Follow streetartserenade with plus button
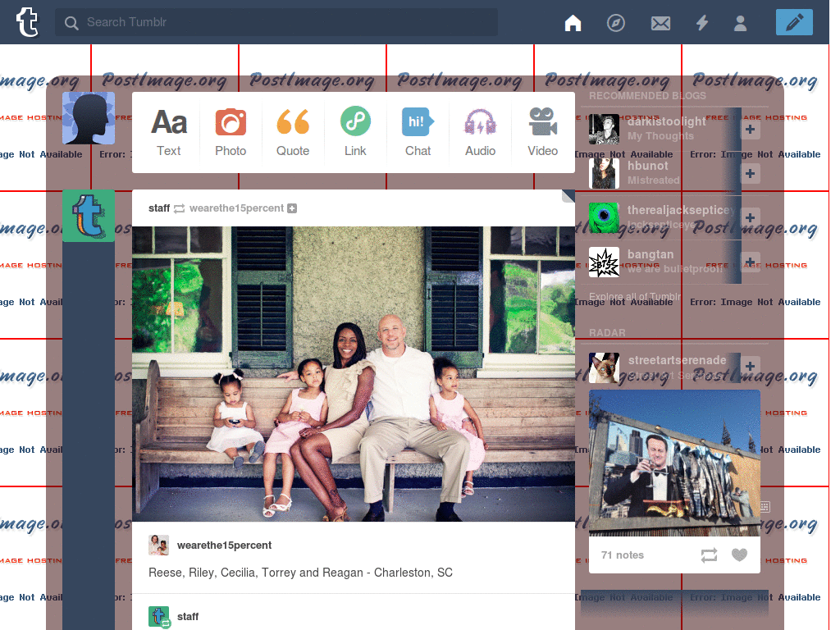 point(750,366)
